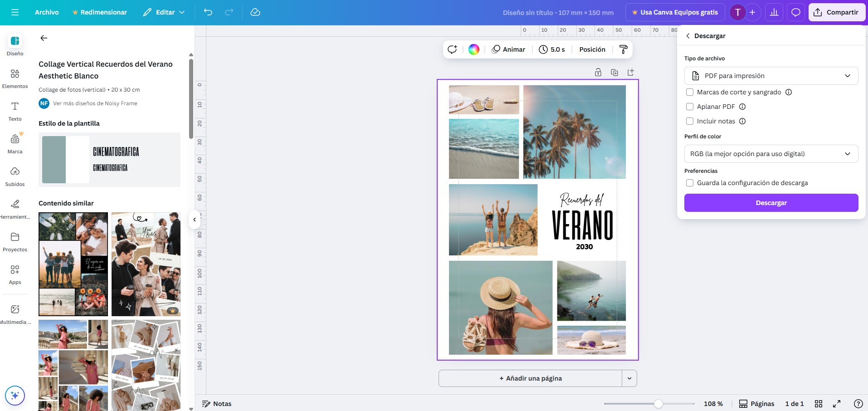Open the Archivo menu
This screenshot has height=411, width=868.
pos(47,12)
